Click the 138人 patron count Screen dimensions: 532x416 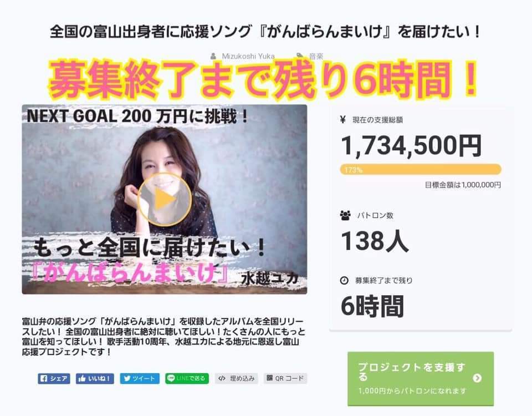tap(375, 241)
